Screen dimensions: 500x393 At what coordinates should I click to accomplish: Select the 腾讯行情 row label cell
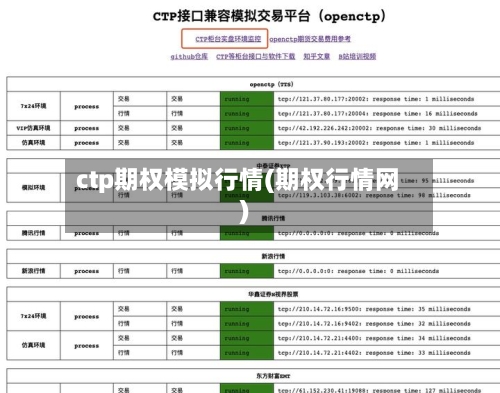(x=33, y=233)
